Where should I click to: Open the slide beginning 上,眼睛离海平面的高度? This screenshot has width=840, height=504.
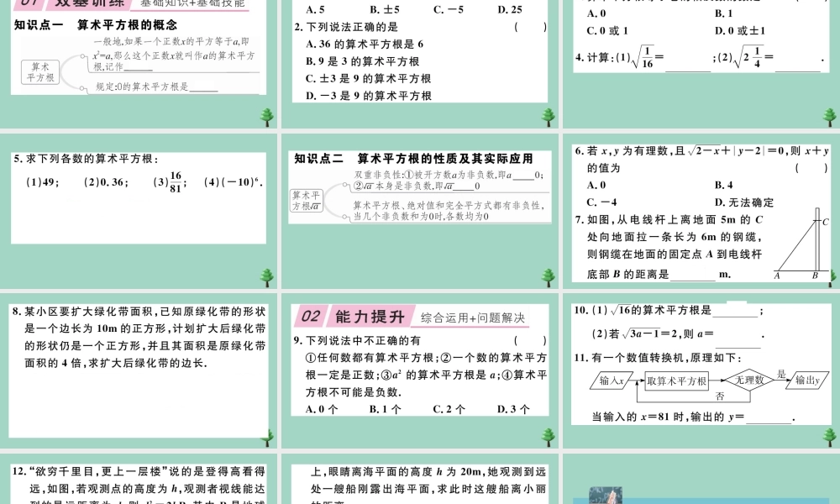tap(420, 479)
